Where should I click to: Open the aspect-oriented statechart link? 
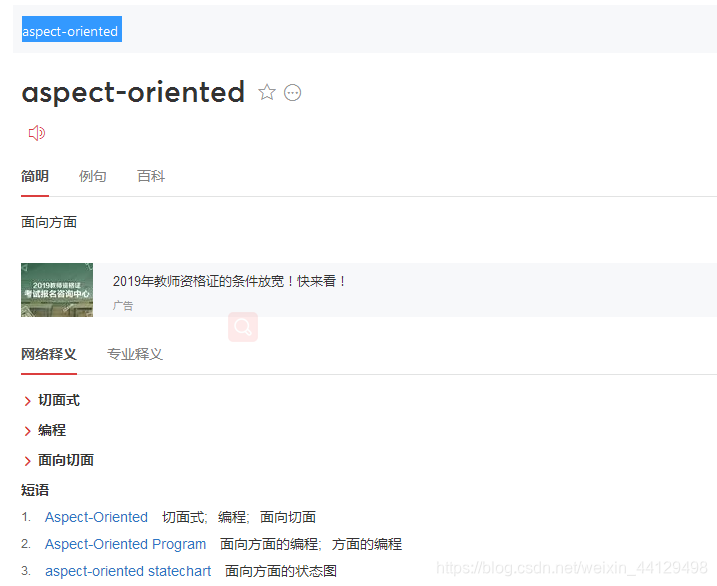coord(128,571)
